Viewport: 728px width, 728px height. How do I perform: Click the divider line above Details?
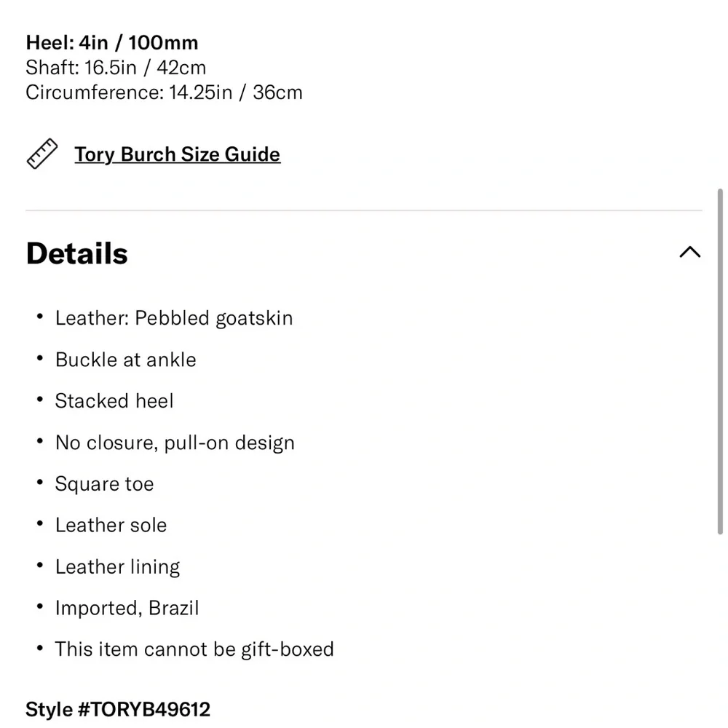pyautogui.click(x=364, y=210)
